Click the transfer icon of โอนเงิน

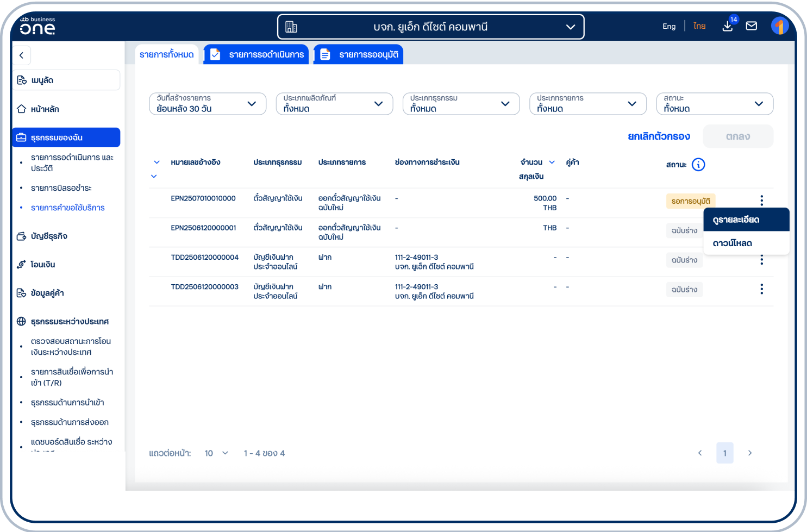(x=21, y=264)
